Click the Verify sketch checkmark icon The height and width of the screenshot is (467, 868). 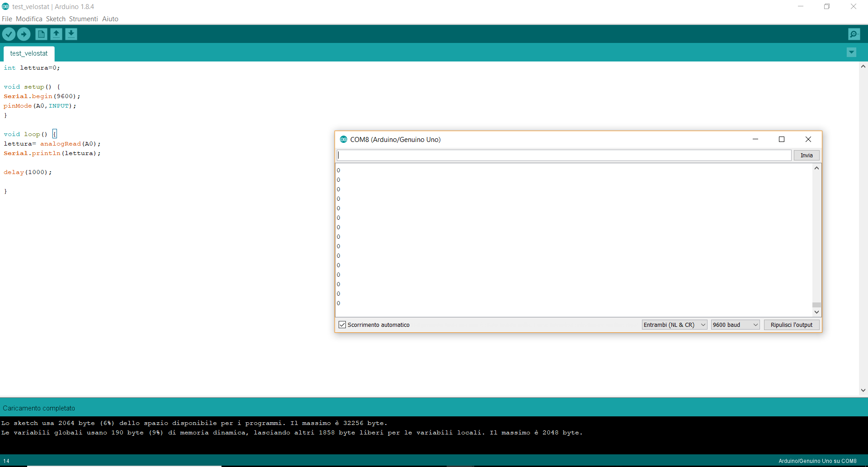(x=9, y=34)
